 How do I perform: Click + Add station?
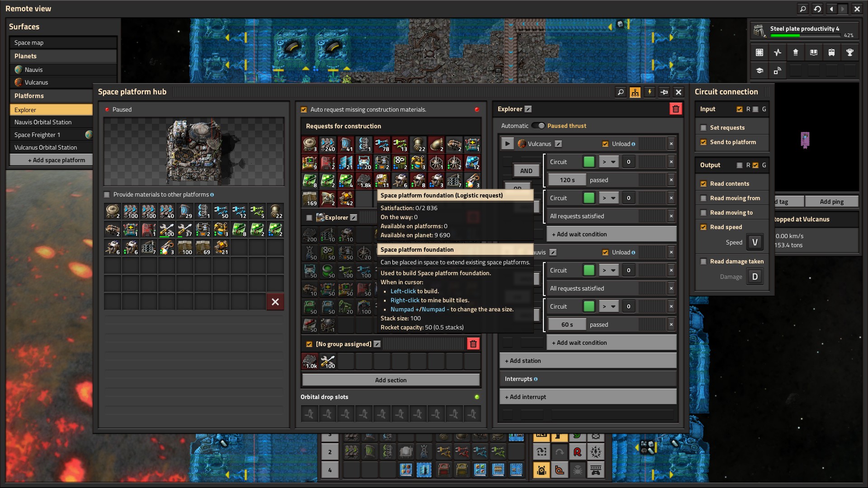click(588, 361)
